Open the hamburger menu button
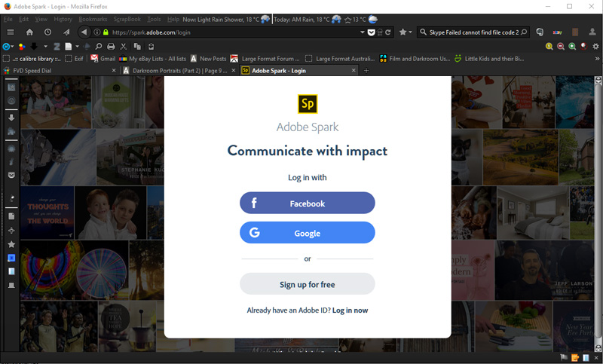 click(x=11, y=32)
